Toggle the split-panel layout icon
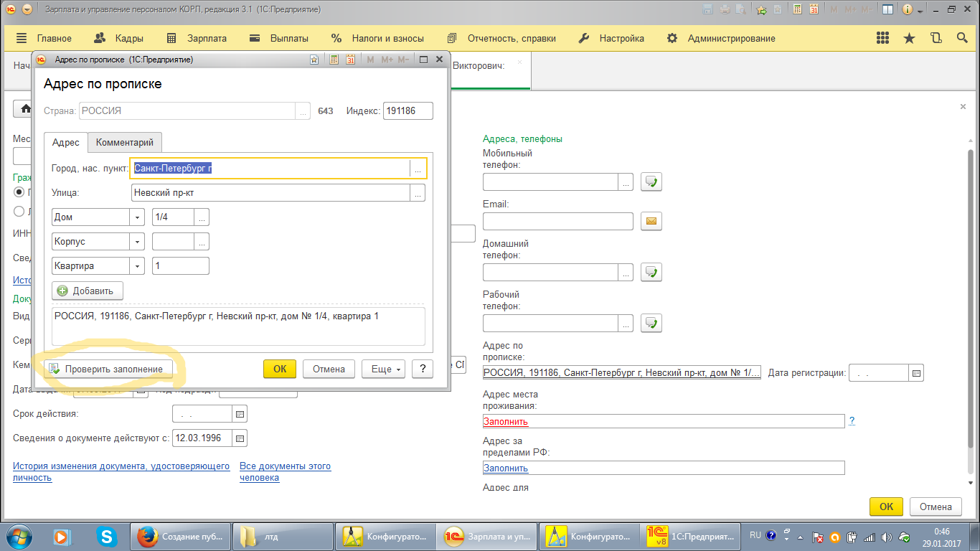 pos(887,10)
